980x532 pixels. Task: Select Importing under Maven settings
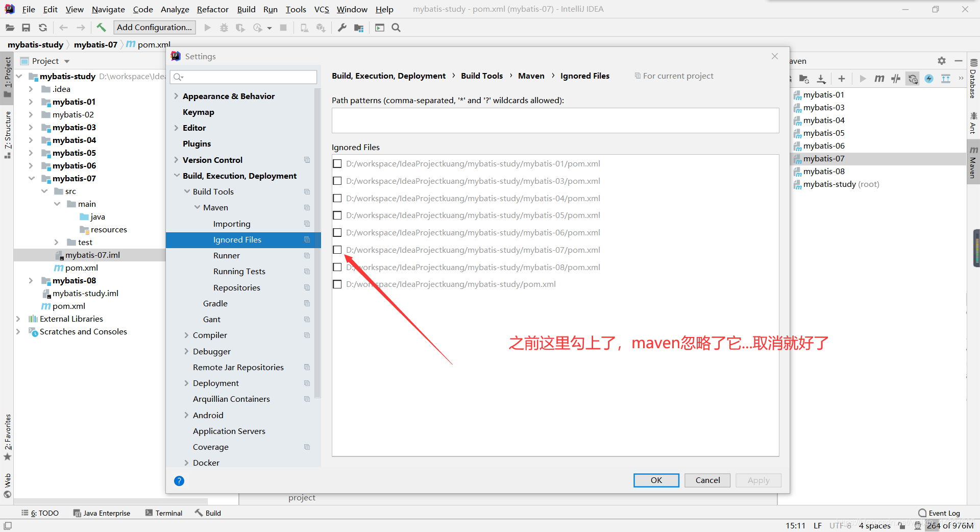tap(232, 224)
